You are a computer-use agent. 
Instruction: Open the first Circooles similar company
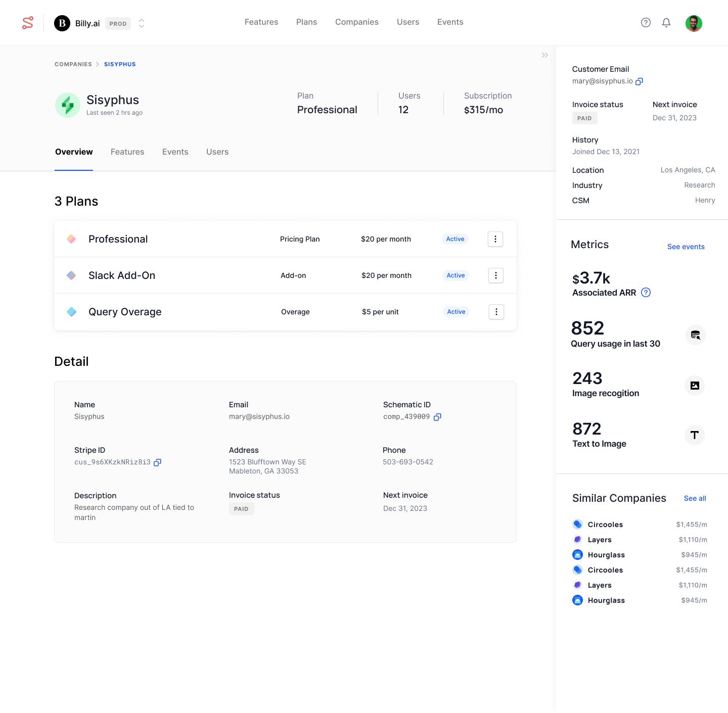coord(605,525)
